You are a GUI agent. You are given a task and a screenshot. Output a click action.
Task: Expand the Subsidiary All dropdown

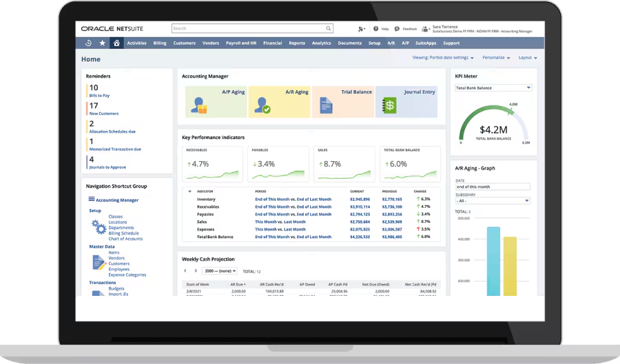tap(493, 201)
